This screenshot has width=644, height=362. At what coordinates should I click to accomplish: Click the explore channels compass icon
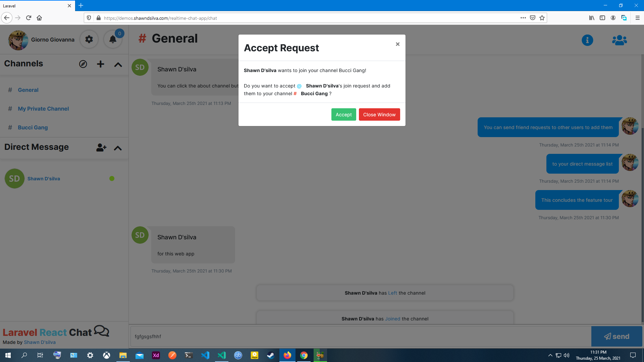[83, 64]
